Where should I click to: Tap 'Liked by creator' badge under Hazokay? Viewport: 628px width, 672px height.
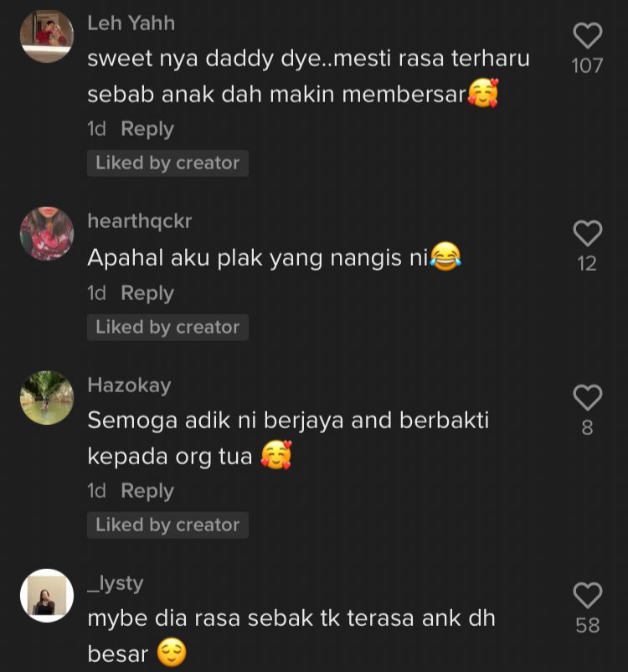(167, 525)
